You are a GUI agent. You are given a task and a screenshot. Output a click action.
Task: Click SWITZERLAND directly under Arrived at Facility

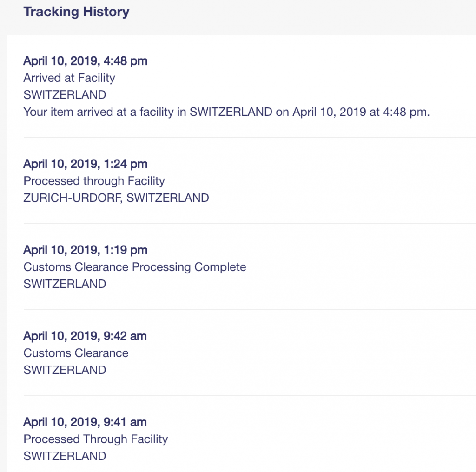65,95
